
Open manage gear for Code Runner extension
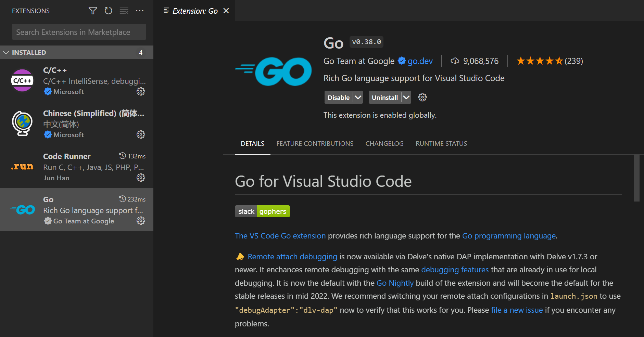141,178
